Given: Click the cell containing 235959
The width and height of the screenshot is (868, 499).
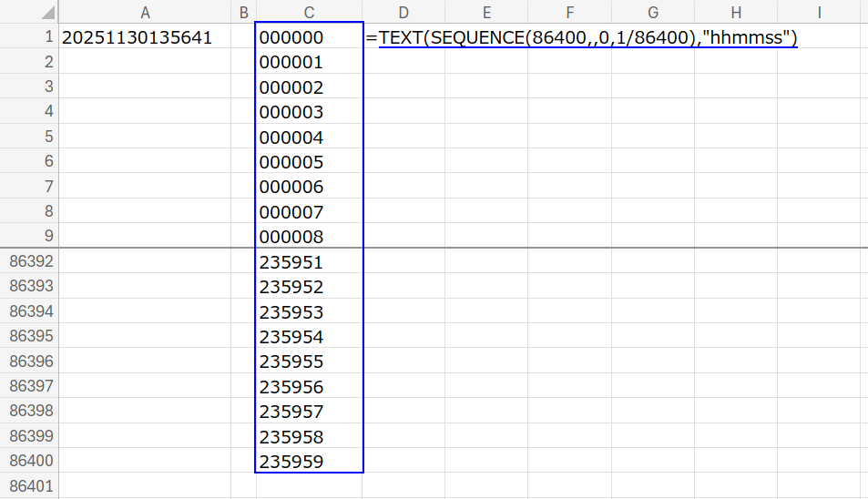Looking at the screenshot, I should click(x=309, y=462).
